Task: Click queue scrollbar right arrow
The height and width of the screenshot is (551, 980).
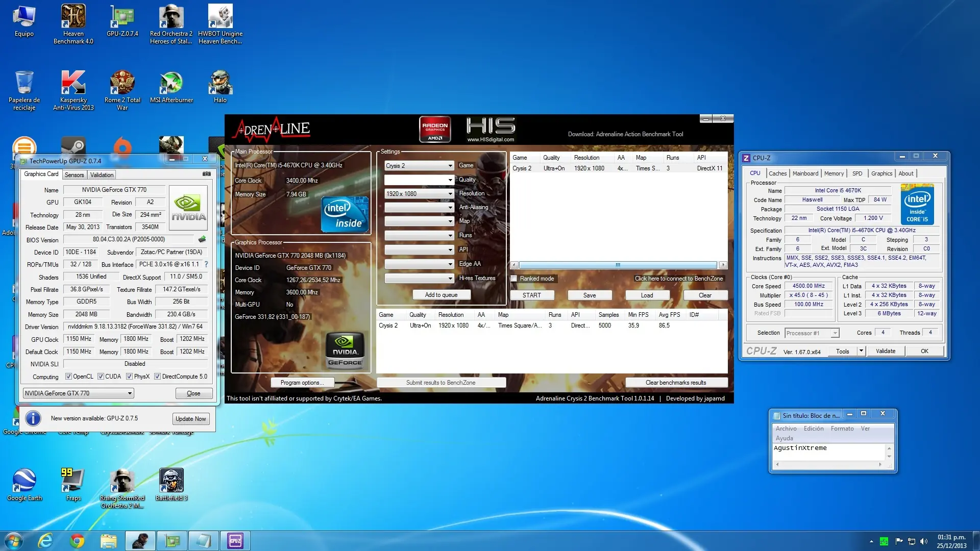Action: click(723, 265)
